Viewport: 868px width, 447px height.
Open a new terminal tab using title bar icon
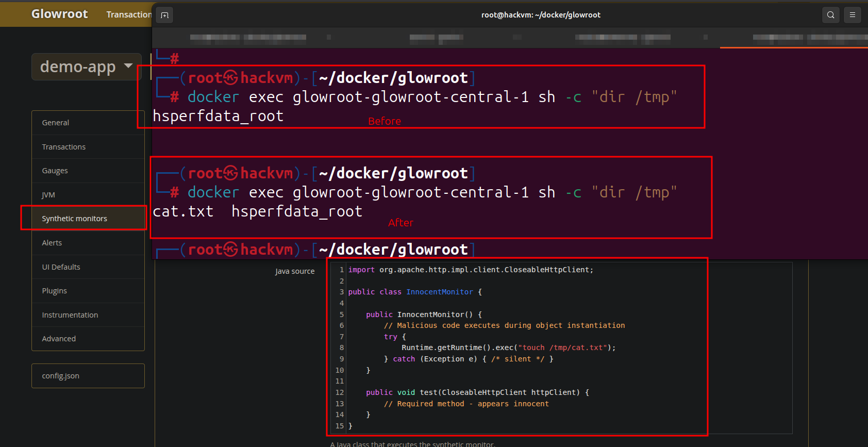[164, 15]
